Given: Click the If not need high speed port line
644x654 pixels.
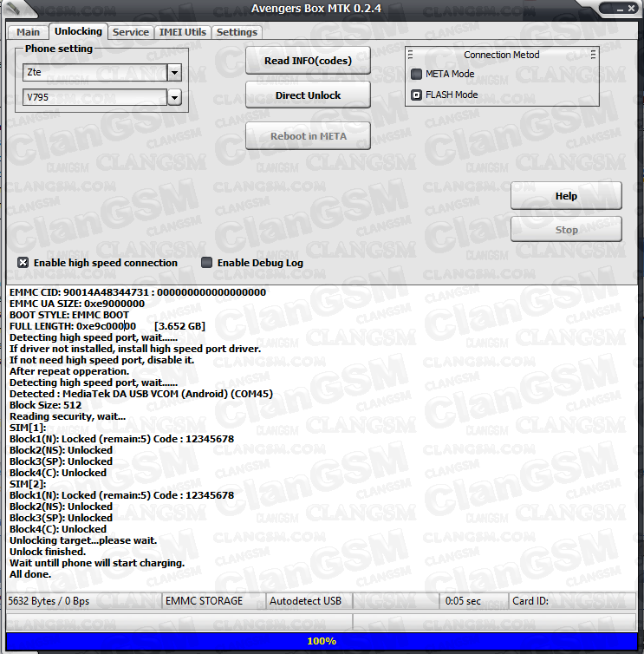Looking at the screenshot, I should [x=101, y=360].
